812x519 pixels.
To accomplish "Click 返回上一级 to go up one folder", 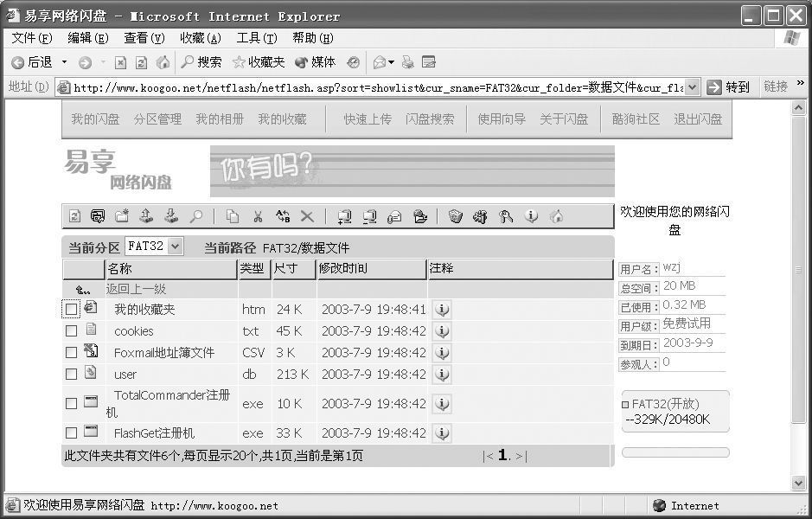I will click(x=136, y=289).
